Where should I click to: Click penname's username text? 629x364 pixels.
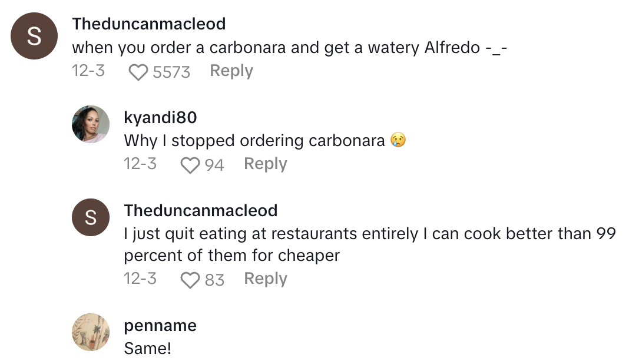click(160, 325)
